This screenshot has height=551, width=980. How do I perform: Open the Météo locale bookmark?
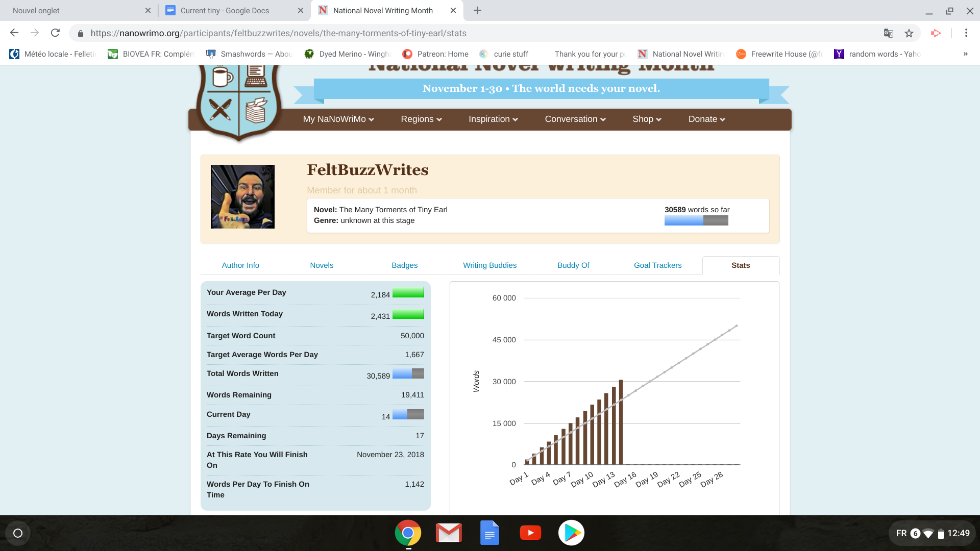tap(53, 54)
